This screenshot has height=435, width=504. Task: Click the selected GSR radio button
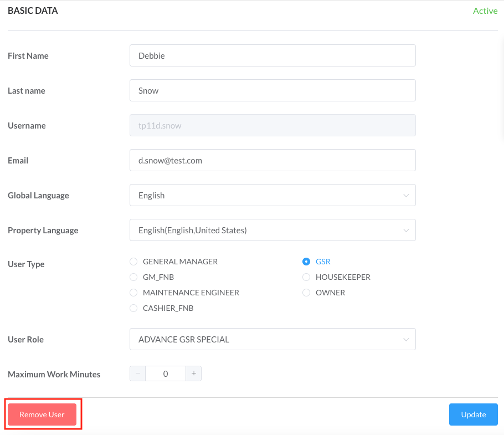306,261
